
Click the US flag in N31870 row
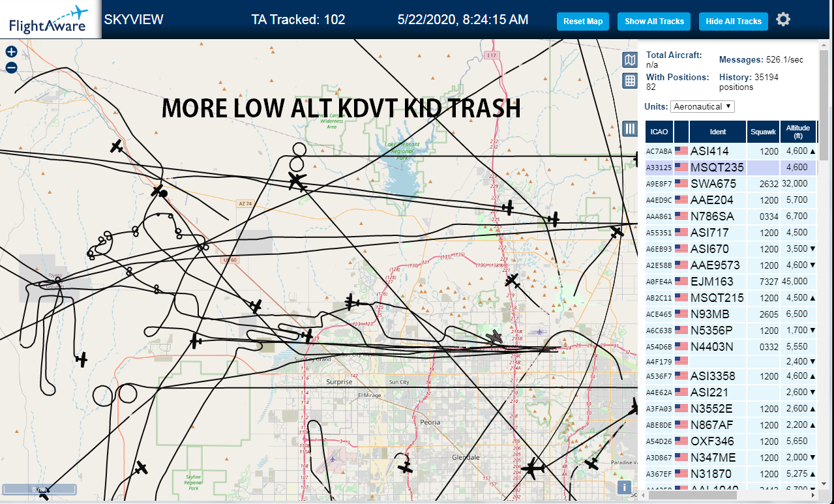681,474
